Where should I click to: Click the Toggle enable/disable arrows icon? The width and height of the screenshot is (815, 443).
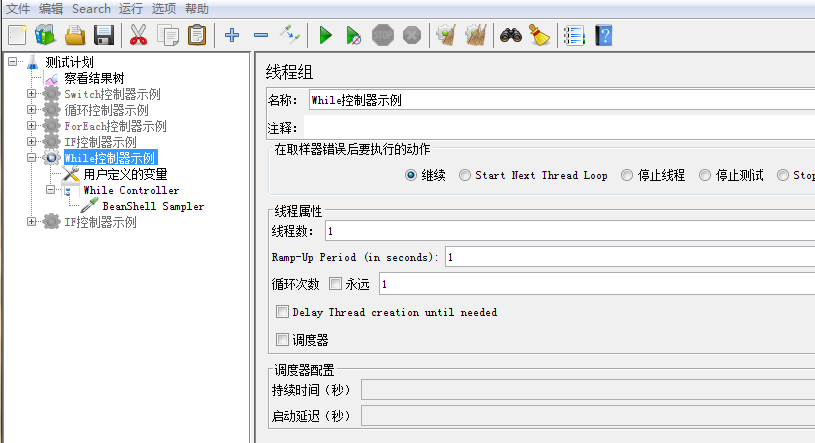point(290,35)
